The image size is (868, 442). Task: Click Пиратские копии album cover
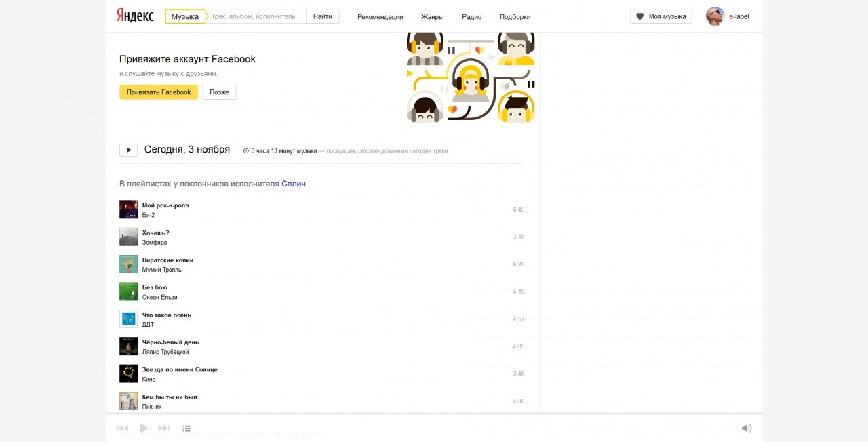pos(128,264)
